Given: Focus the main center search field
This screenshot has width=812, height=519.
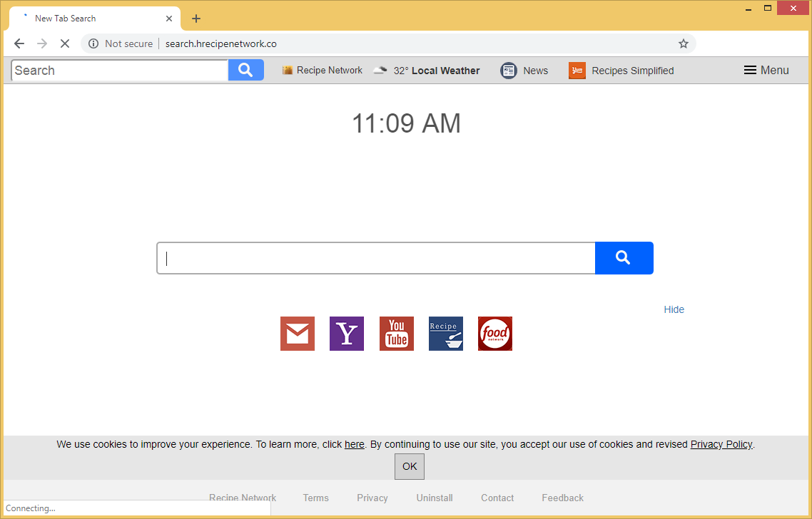Looking at the screenshot, I should click(376, 258).
